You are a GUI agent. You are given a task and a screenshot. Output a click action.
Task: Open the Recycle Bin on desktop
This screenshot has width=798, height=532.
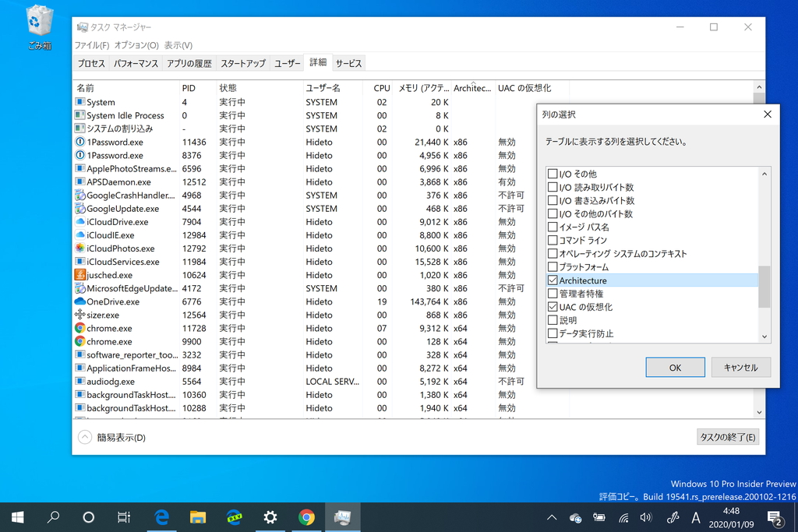click(39, 28)
